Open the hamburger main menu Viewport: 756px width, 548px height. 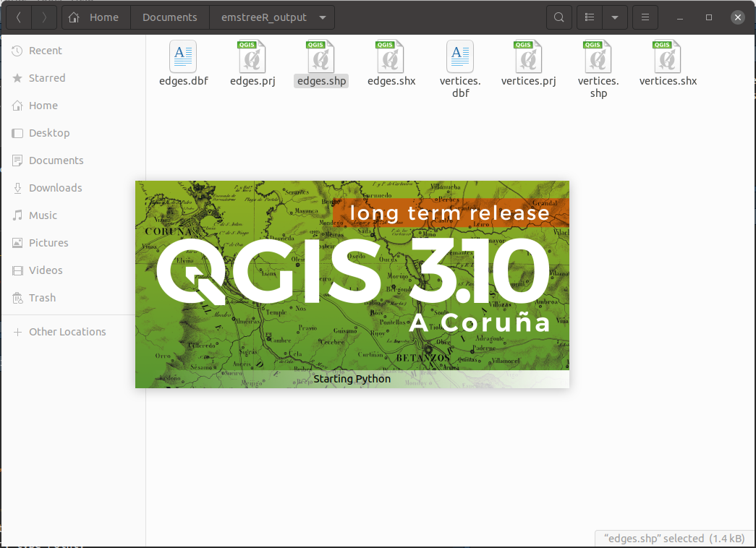tap(645, 17)
